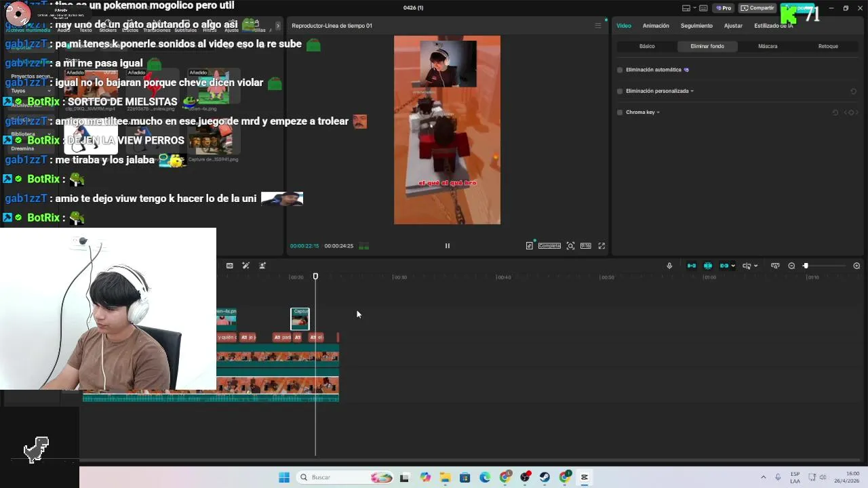The width and height of the screenshot is (868, 488).
Task: Click the video preview in the player
Action: tap(447, 130)
